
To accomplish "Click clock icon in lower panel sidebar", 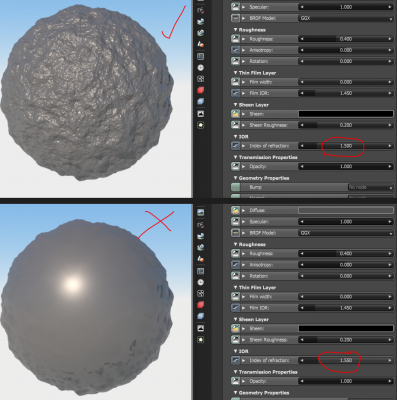I will click(x=200, y=282).
